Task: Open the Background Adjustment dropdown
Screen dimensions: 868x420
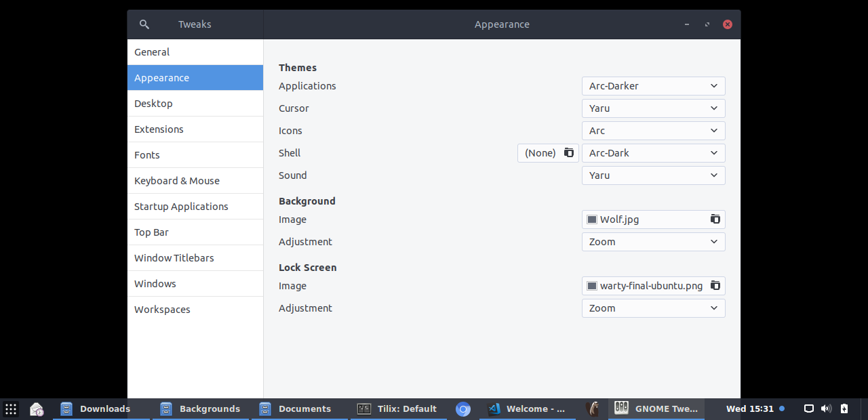Action: (x=653, y=242)
